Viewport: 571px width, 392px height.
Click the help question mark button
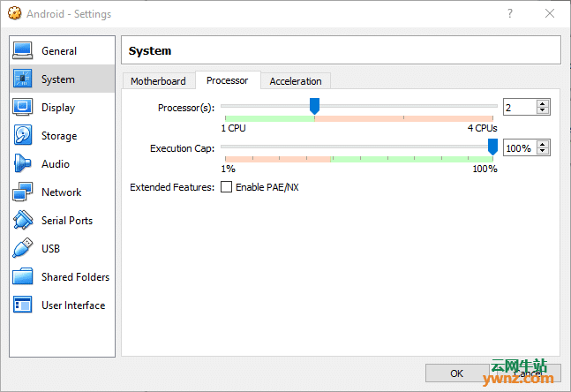pos(510,13)
